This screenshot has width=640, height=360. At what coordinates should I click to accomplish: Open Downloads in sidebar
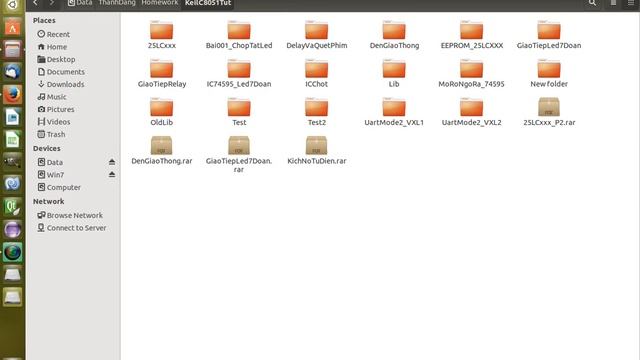[x=61, y=84]
